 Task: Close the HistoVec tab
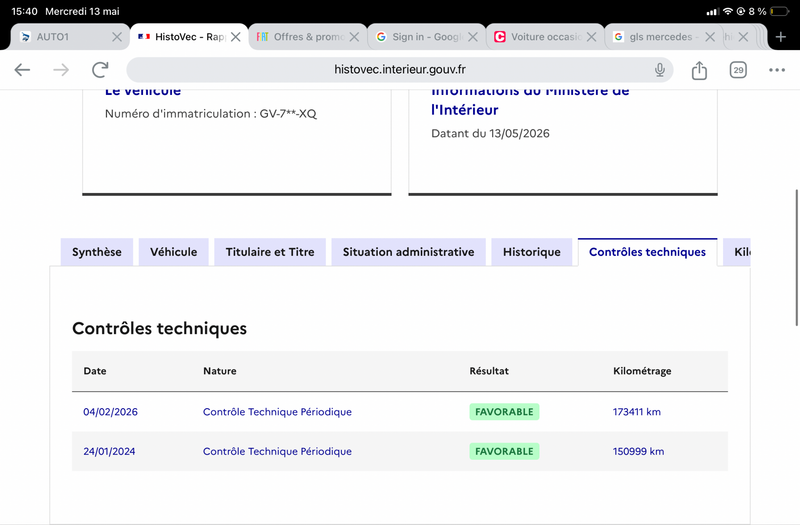tap(235, 37)
